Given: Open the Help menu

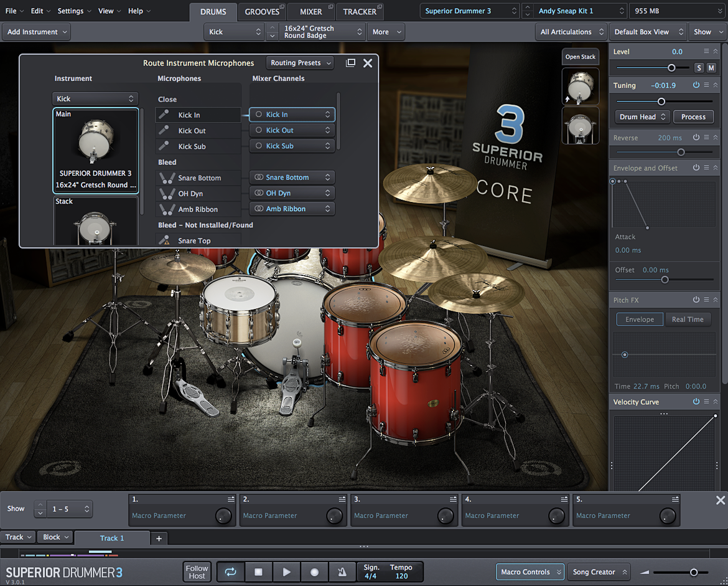Looking at the screenshot, I should (139, 11).
